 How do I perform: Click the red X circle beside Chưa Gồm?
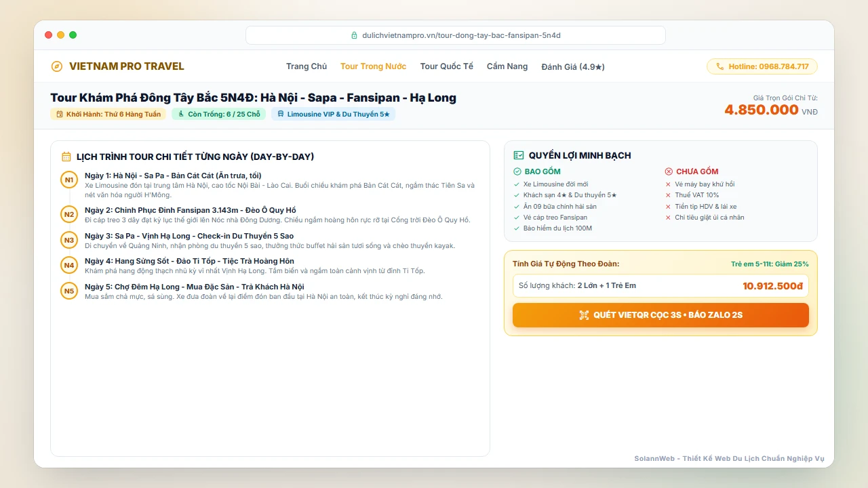pyautogui.click(x=669, y=171)
